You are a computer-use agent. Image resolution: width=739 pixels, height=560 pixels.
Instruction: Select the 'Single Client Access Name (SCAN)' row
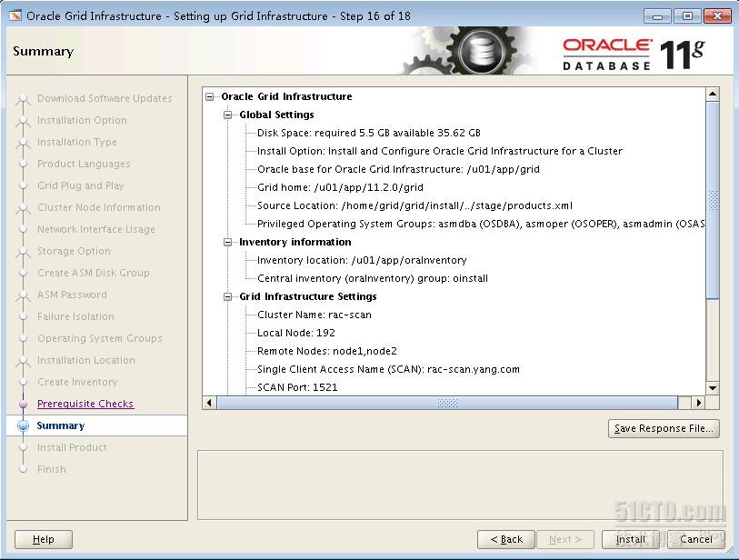(x=388, y=370)
